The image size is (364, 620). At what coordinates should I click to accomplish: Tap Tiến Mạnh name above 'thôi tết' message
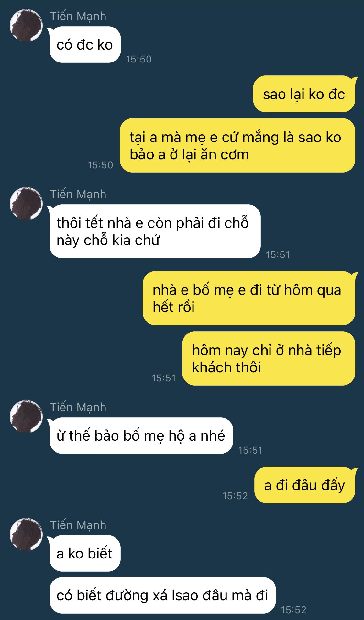point(78,194)
